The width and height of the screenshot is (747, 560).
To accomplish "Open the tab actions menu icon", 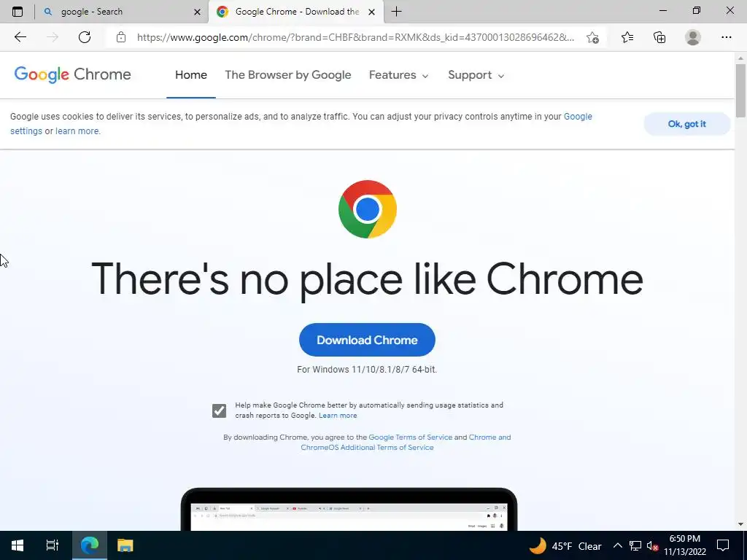I will click(x=18, y=12).
